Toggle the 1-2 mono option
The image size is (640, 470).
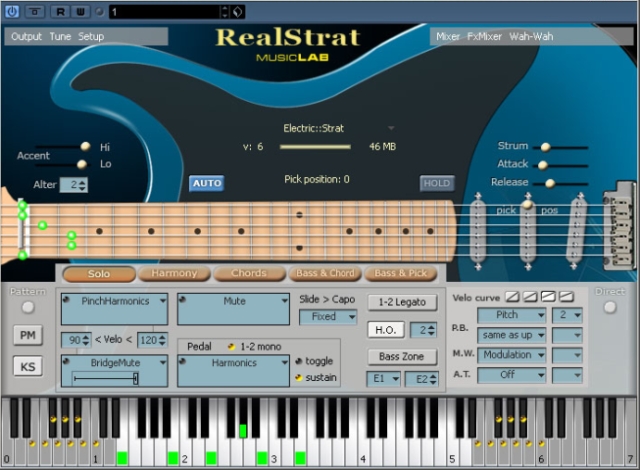click(230, 346)
